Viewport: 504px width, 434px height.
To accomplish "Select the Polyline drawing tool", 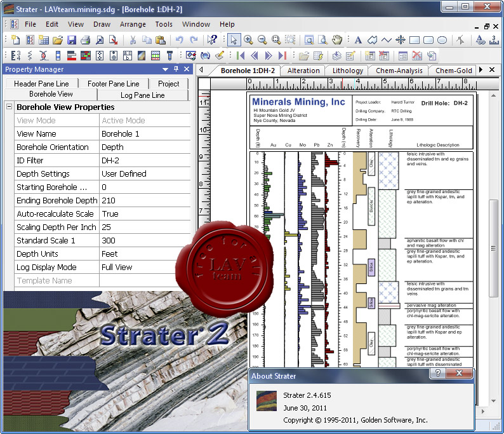I will [386, 40].
